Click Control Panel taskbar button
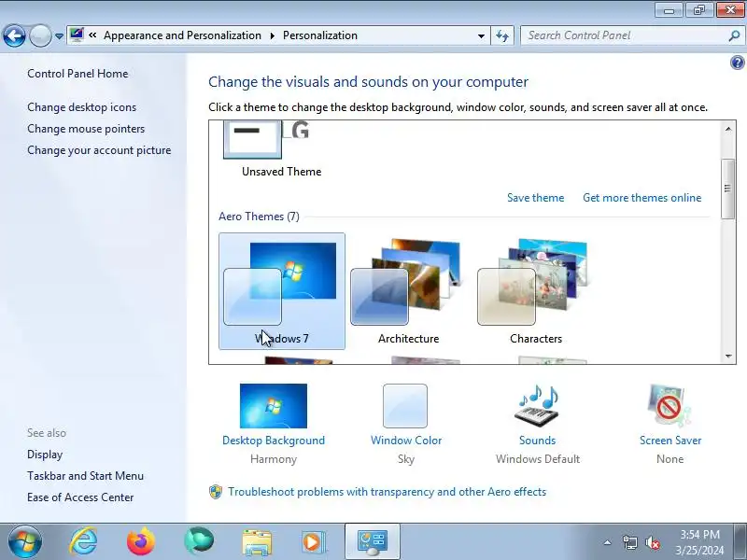 coord(372,542)
